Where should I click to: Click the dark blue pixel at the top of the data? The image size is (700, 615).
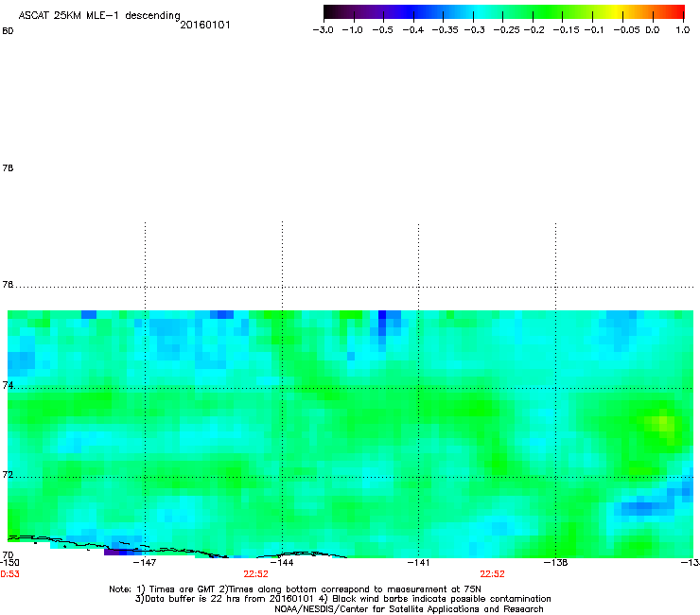382,314
